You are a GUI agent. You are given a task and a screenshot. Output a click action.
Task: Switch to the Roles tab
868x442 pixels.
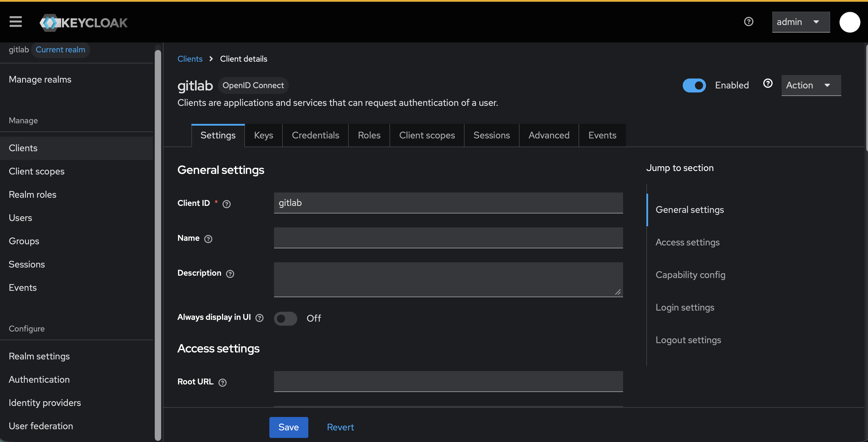tap(369, 136)
